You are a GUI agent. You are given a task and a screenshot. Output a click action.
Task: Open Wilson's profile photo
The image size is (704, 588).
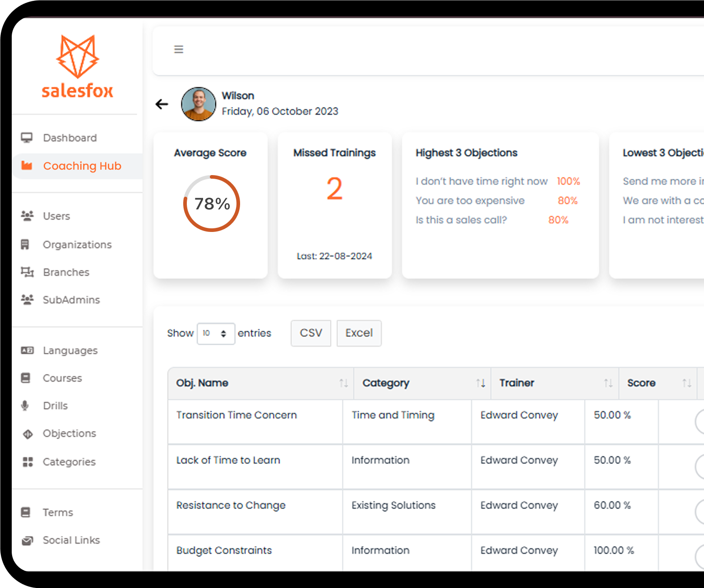click(x=199, y=104)
